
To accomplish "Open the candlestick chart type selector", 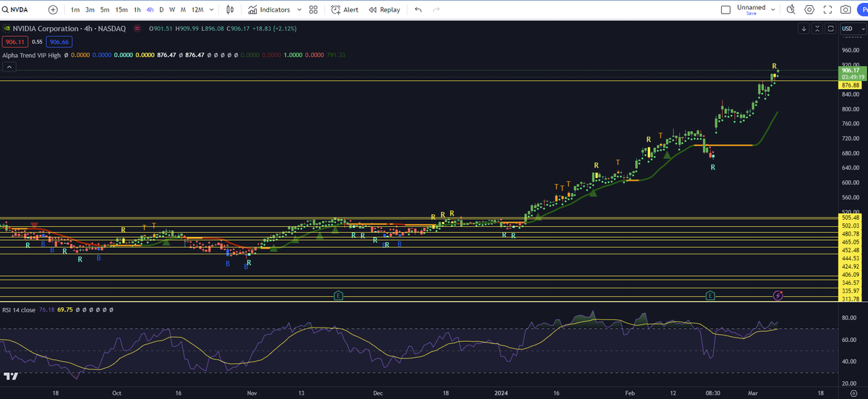I will point(231,10).
